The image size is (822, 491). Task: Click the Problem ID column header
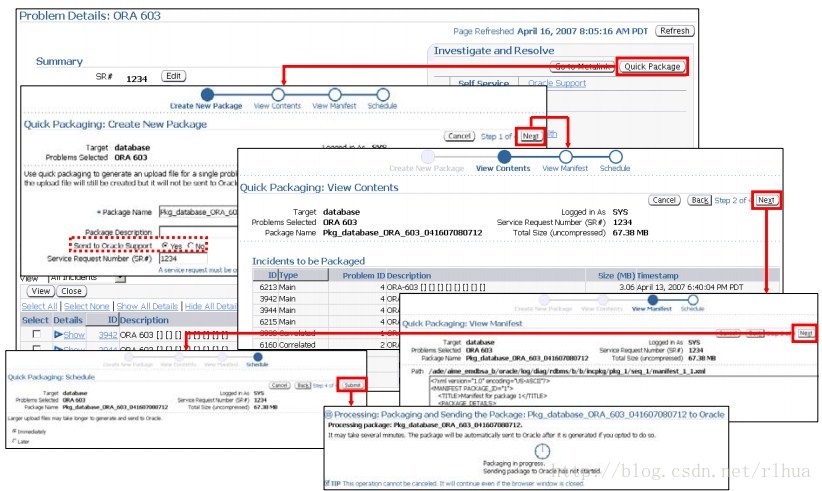coord(364,275)
